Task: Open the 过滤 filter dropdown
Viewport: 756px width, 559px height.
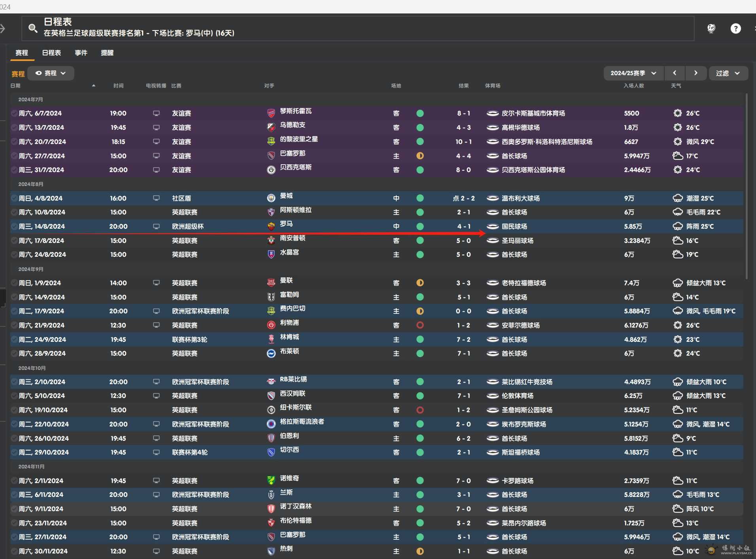Action: pos(728,73)
